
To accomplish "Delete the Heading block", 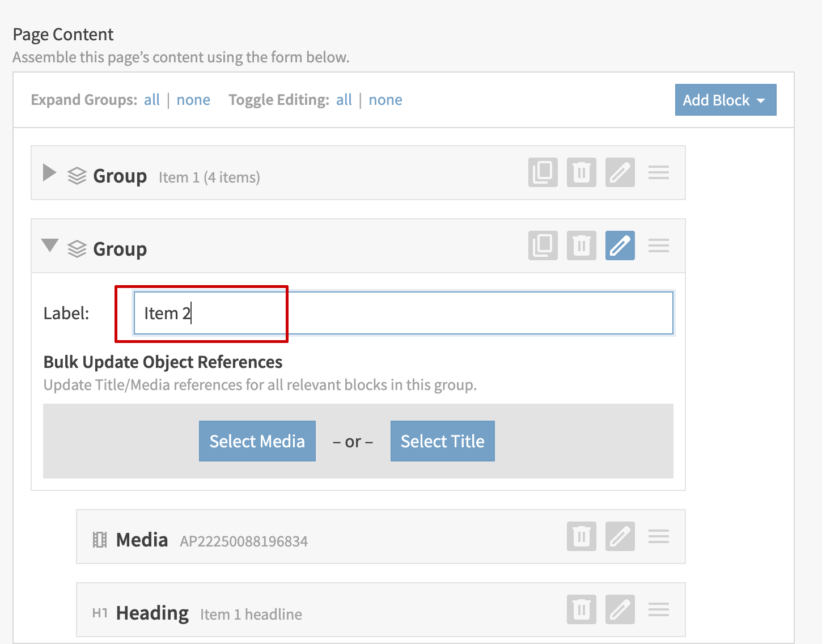I will [x=581, y=609].
